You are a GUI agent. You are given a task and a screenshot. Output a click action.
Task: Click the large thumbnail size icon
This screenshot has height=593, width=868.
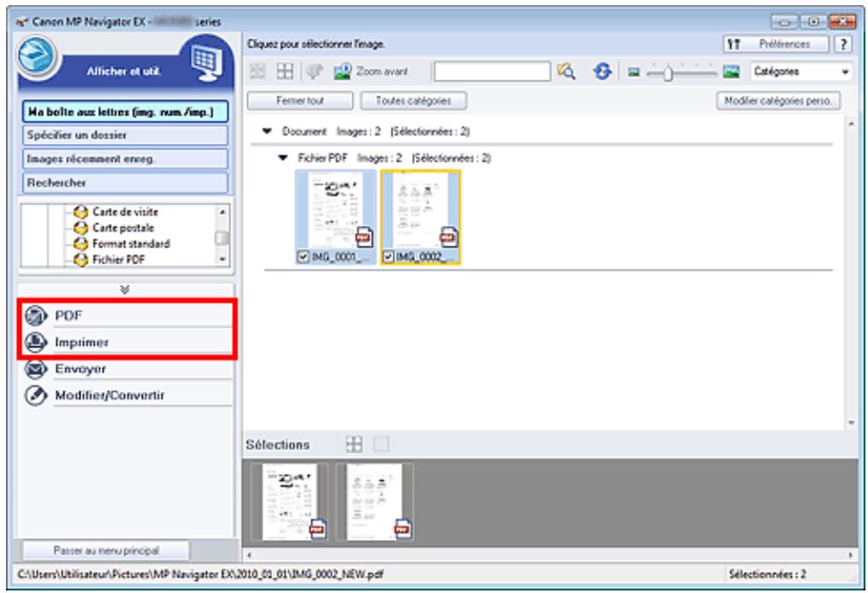(x=730, y=71)
